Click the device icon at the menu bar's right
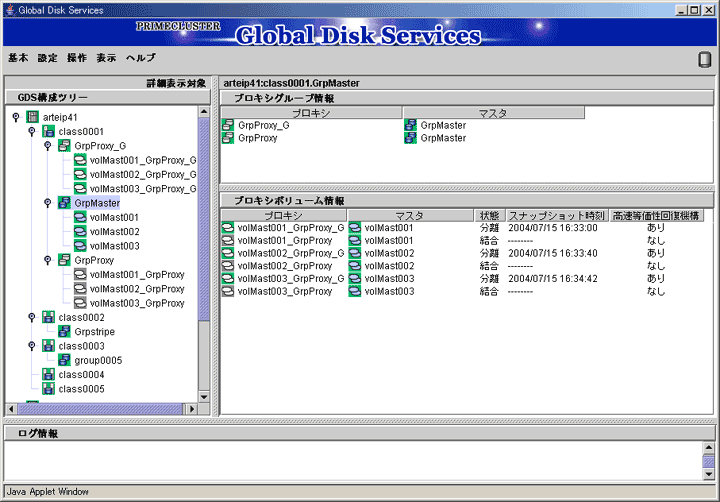The width and height of the screenshot is (720, 502). [704, 59]
